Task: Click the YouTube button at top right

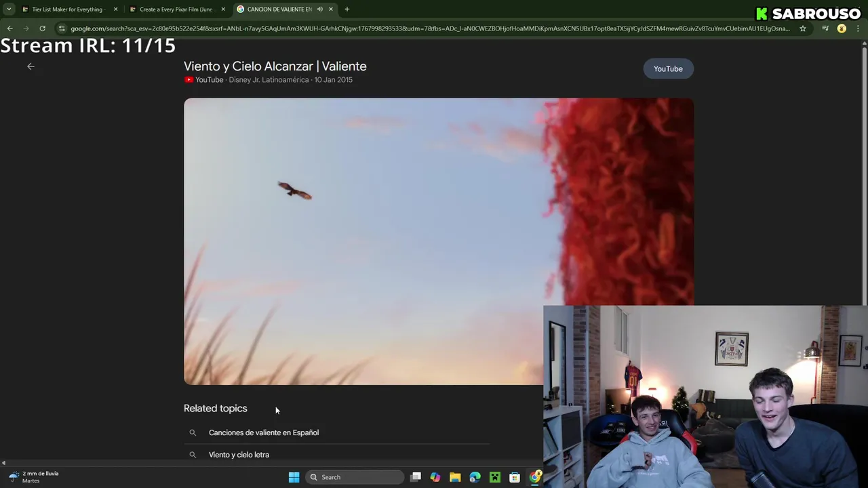Action: tap(668, 68)
